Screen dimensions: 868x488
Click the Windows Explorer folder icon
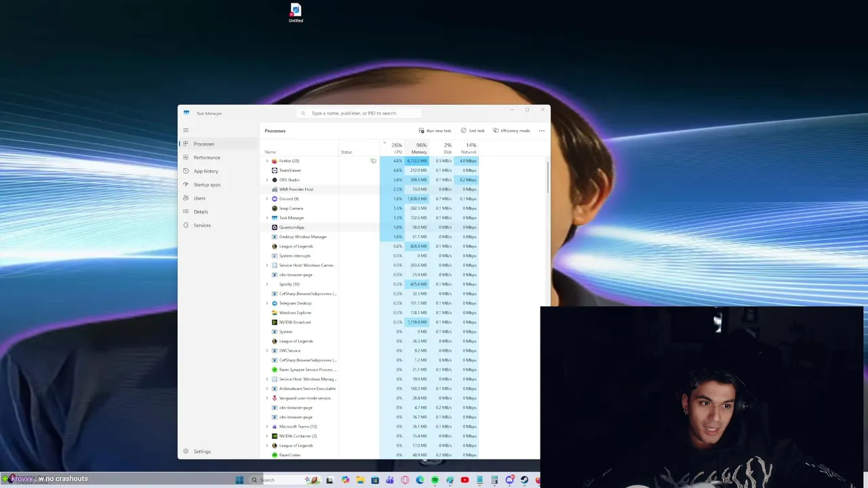point(275,312)
